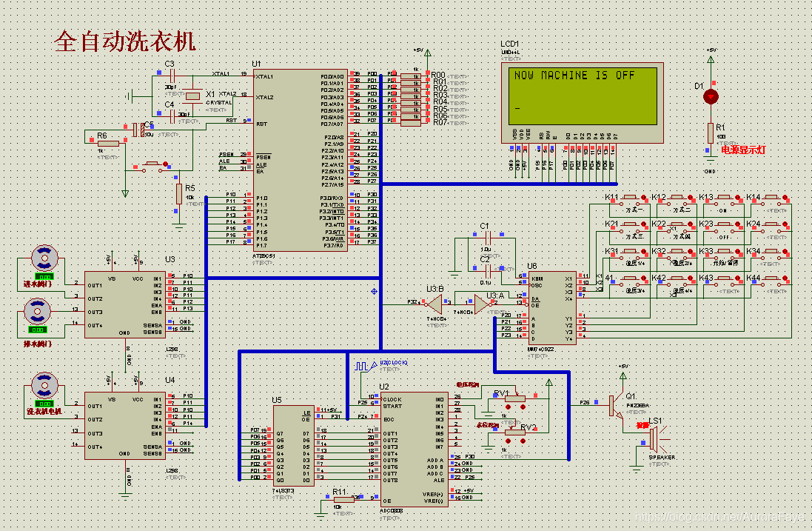The width and height of the screenshot is (812, 531).
Task: Select the U5 74LS373 latch chip
Action: (x=294, y=446)
